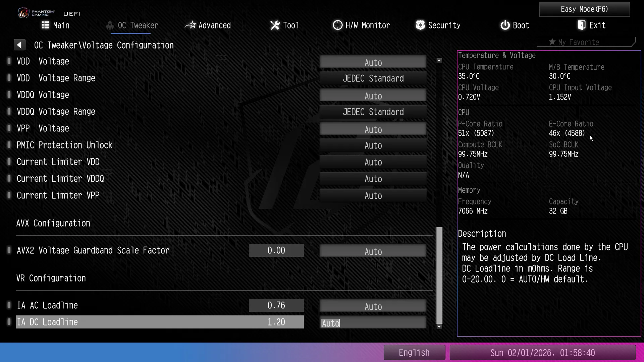Click the back arrow icon beside the breadcrumb
644x362 pixels.
[x=19, y=45]
